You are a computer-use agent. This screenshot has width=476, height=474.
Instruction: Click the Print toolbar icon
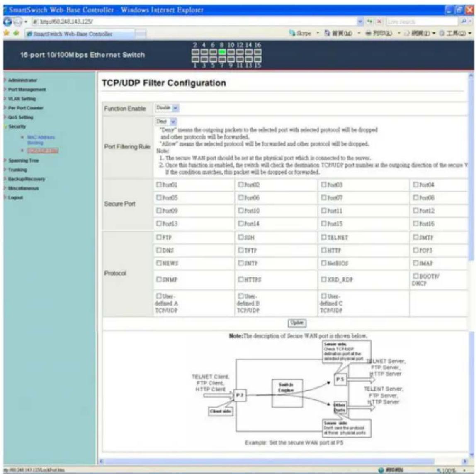pyautogui.click(x=369, y=33)
